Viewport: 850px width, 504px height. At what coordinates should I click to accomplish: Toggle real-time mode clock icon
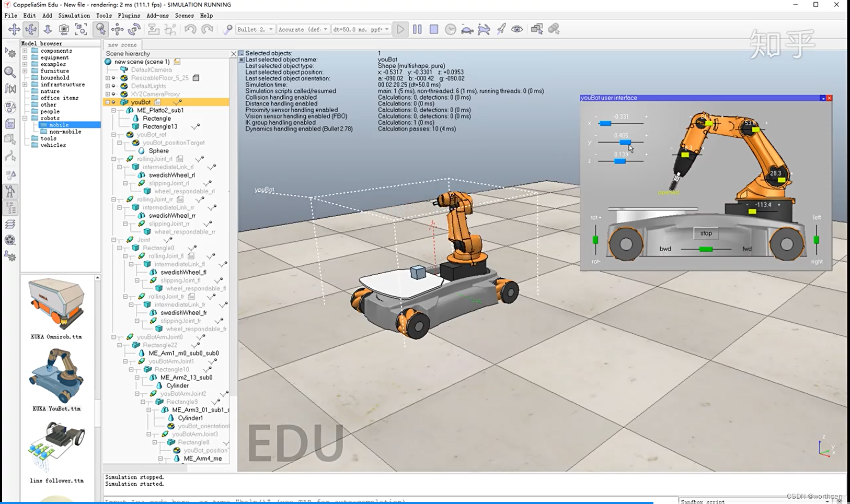pyautogui.click(x=451, y=29)
